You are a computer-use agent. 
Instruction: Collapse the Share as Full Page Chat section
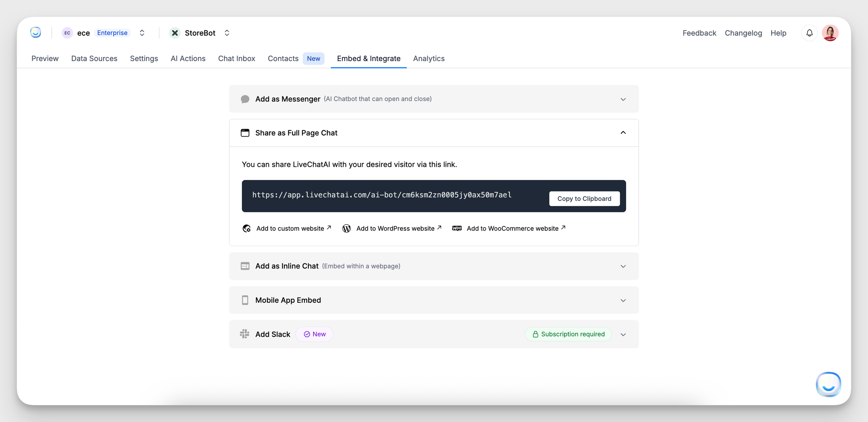(x=623, y=133)
